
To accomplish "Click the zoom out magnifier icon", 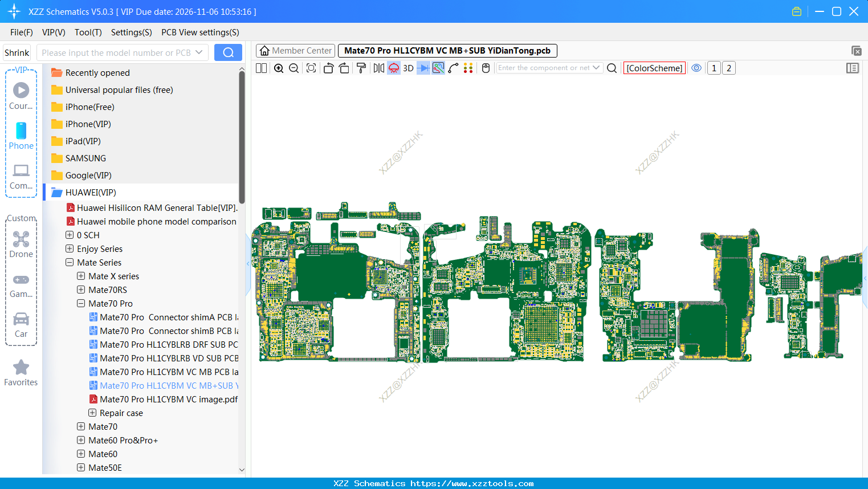I will (x=294, y=68).
